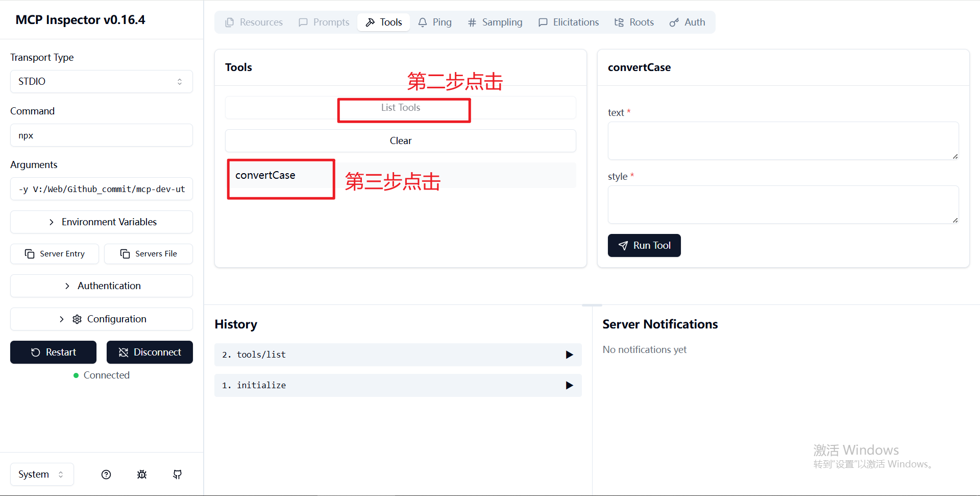Select the convertCase tool in list

(x=401, y=175)
